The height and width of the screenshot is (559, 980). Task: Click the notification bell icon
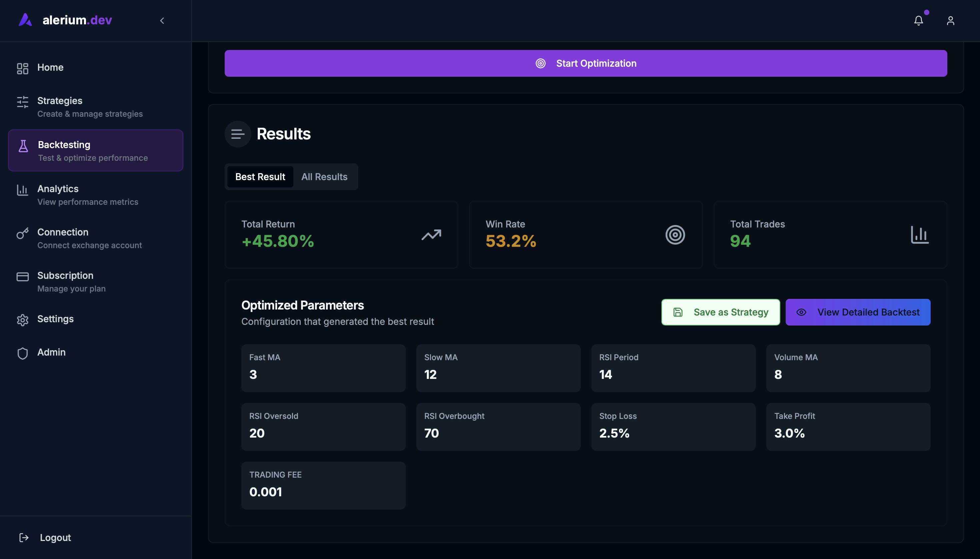point(918,21)
